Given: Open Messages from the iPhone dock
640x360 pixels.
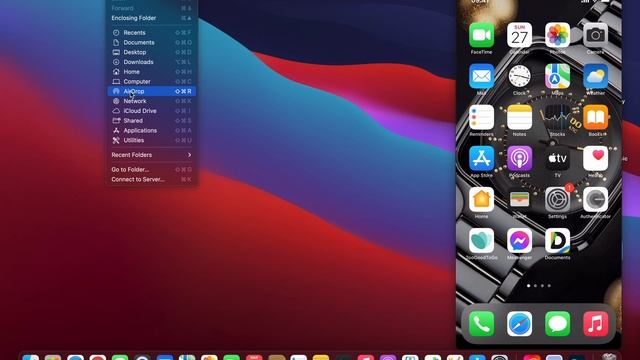Looking at the screenshot, I should (557, 324).
